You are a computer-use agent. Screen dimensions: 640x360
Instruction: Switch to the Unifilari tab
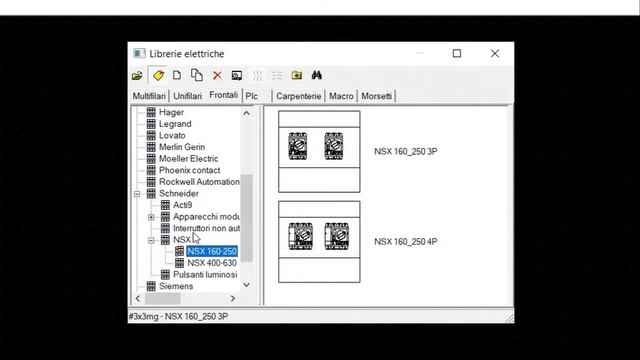click(x=187, y=96)
